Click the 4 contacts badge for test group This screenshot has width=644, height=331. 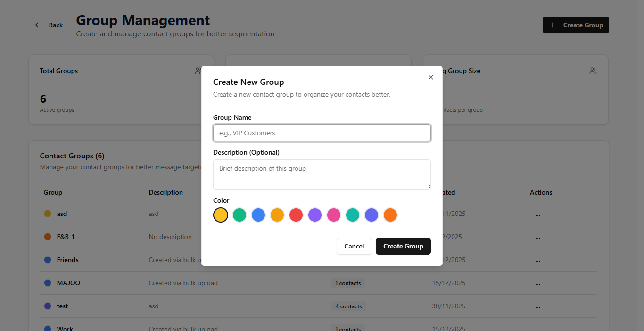coord(348,306)
